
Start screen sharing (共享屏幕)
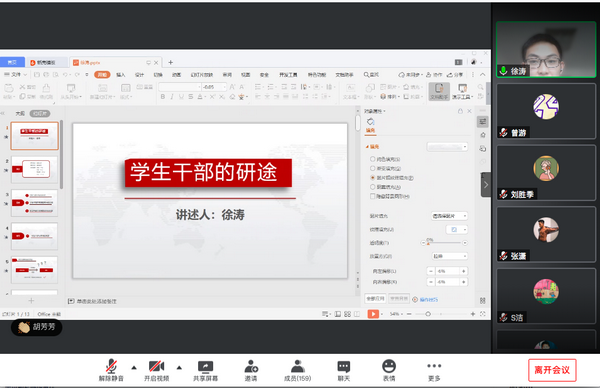(205, 370)
